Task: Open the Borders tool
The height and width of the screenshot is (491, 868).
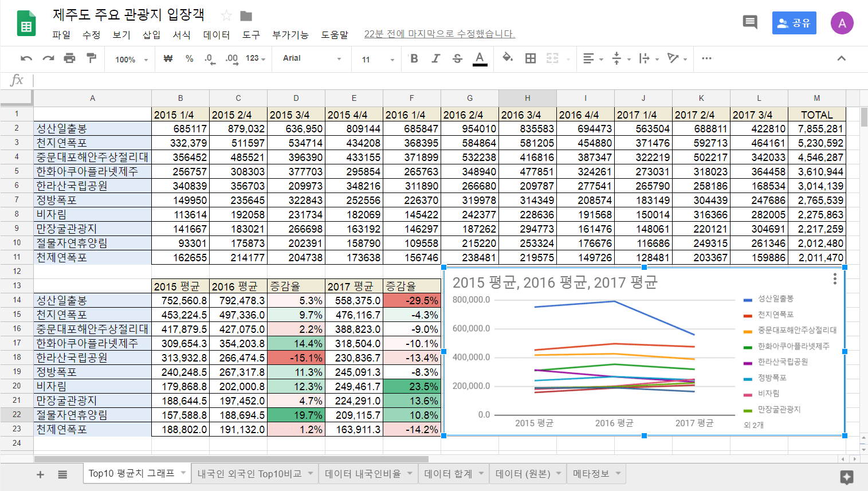Action: [531, 58]
